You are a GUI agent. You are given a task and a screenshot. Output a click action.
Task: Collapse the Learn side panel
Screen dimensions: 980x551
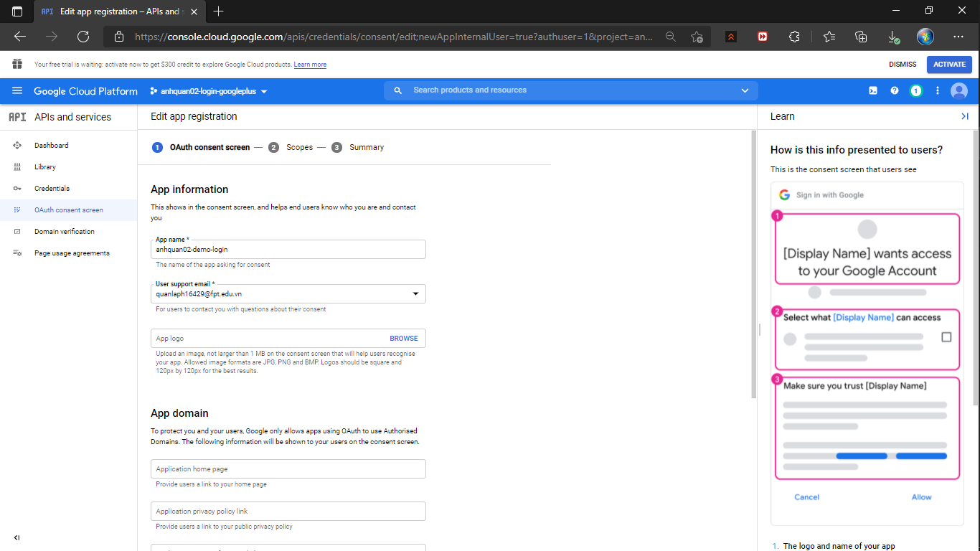965,116
